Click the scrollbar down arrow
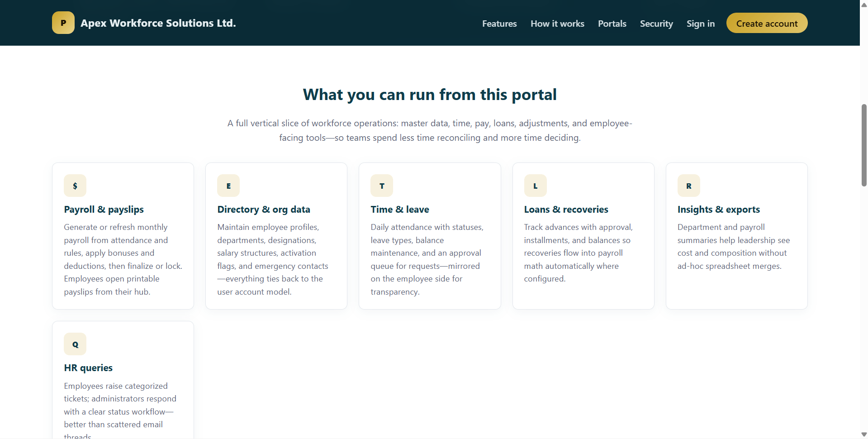 [x=864, y=434]
